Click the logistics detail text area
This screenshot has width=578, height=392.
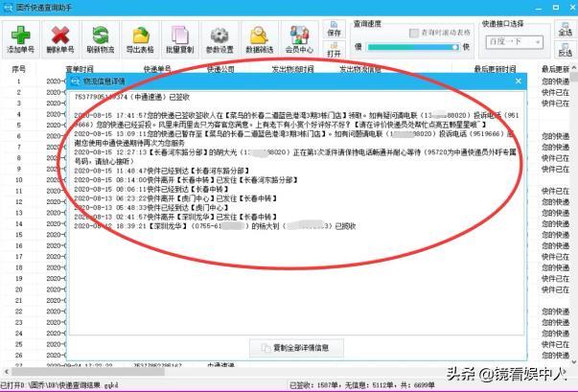tap(296, 213)
